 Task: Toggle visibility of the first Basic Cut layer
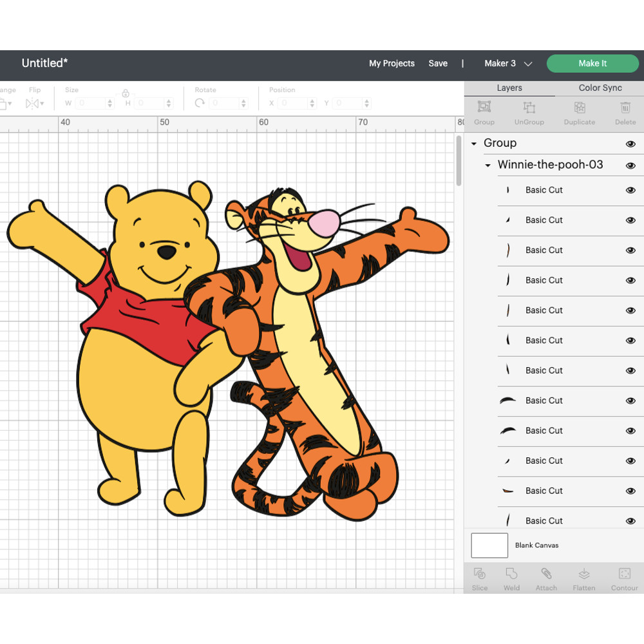[630, 190]
